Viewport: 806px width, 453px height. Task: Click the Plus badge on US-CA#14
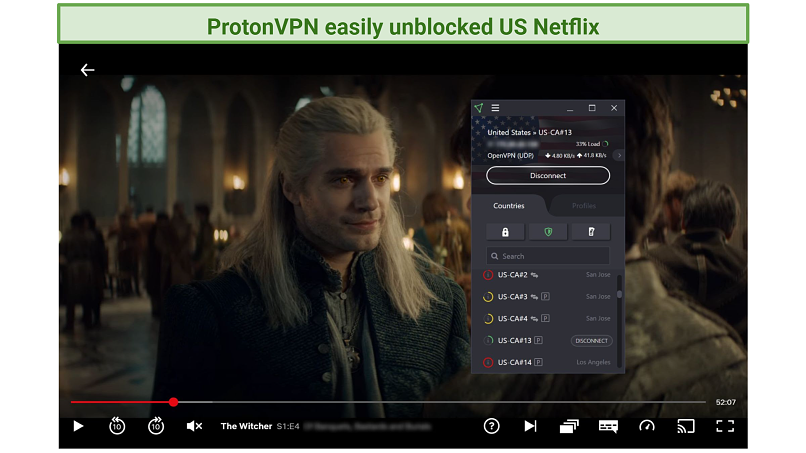click(x=538, y=363)
